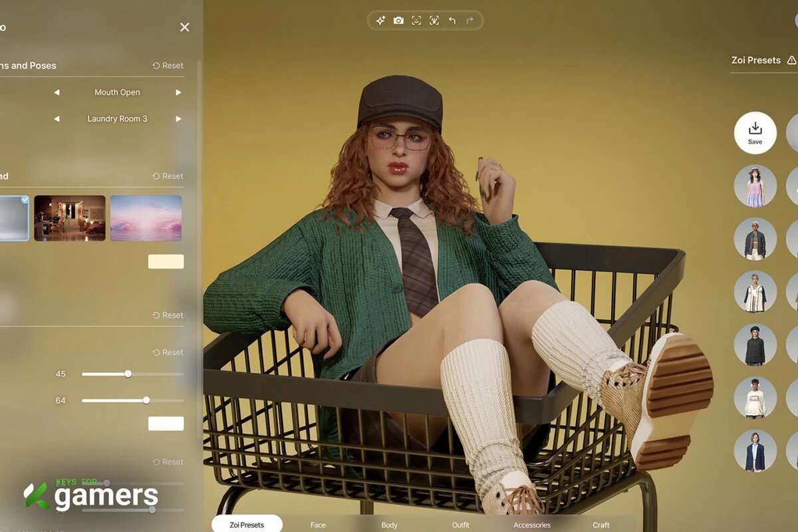Go to previous pose before Laundry Room 3
Screen dimensions: 798x532
[57, 119]
